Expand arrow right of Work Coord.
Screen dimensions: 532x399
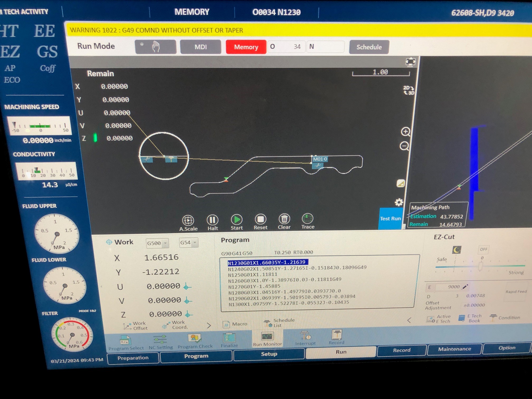[x=209, y=325]
